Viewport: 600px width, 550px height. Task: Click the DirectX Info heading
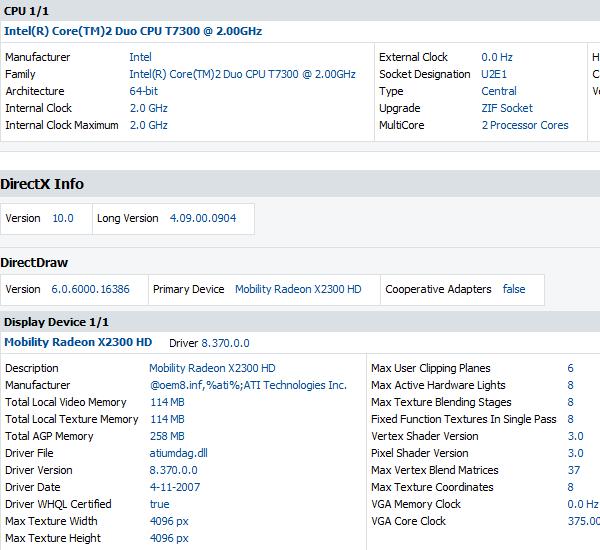(x=42, y=184)
